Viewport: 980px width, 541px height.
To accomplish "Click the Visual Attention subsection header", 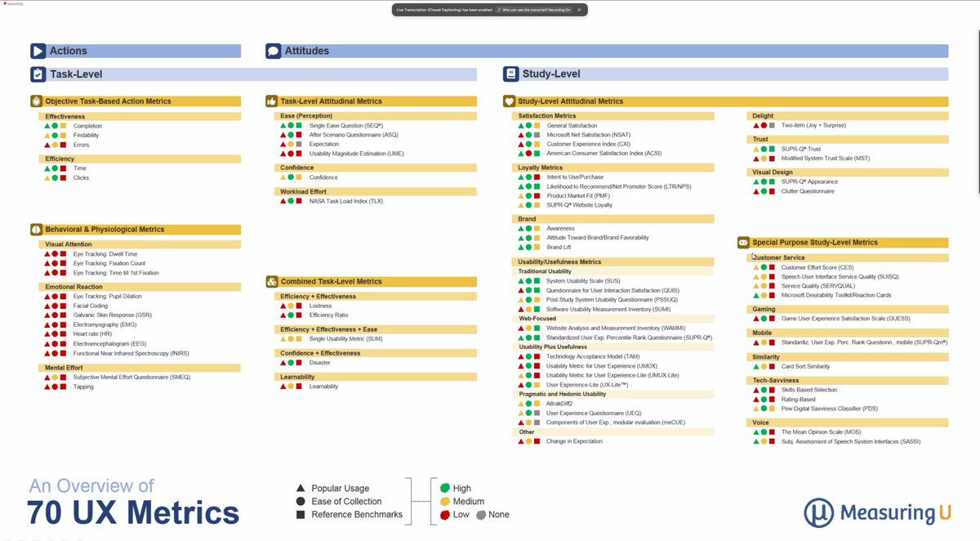I will pos(140,244).
